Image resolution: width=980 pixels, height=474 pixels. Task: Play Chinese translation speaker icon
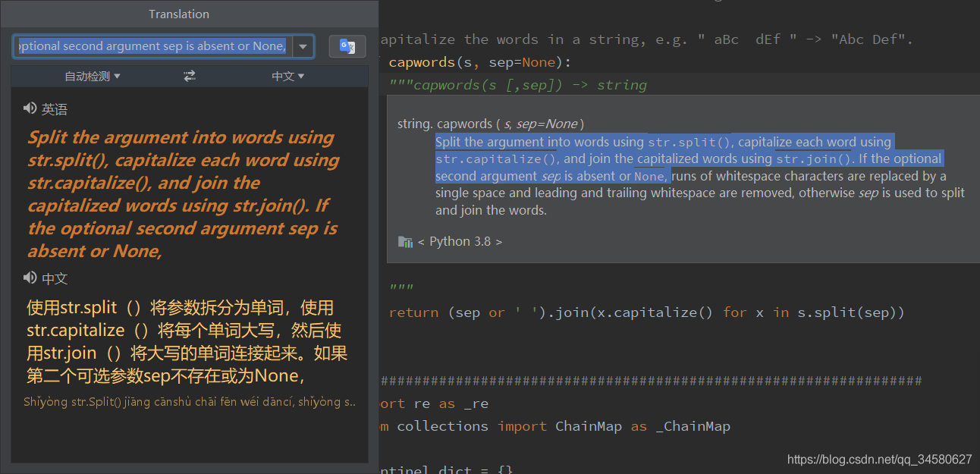tap(30, 278)
